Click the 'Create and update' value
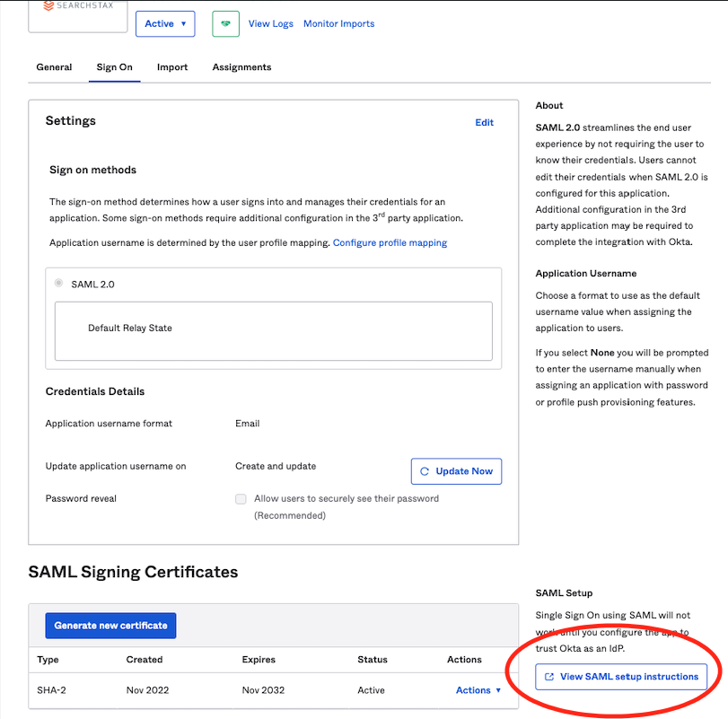The height and width of the screenshot is (719, 728). pyautogui.click(x=276, y=466)
